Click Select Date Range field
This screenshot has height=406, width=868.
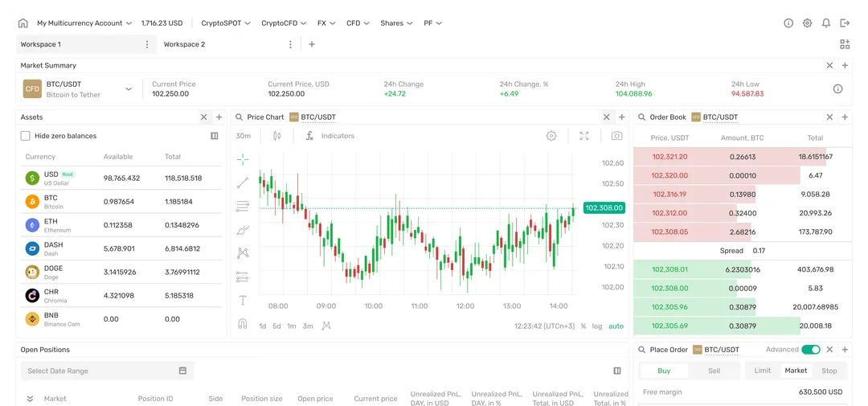coord(108,371)
